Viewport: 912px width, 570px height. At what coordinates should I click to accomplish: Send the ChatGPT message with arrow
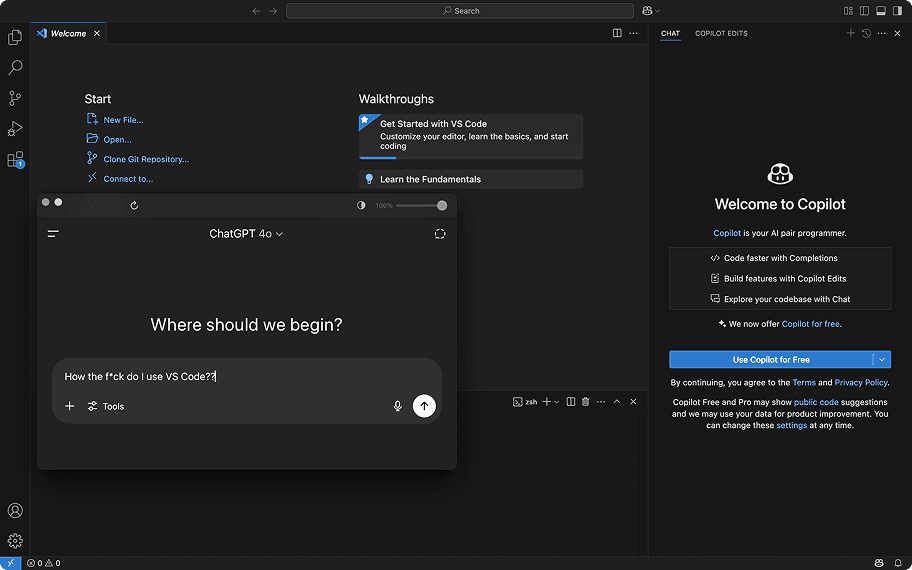pos(424,406)
